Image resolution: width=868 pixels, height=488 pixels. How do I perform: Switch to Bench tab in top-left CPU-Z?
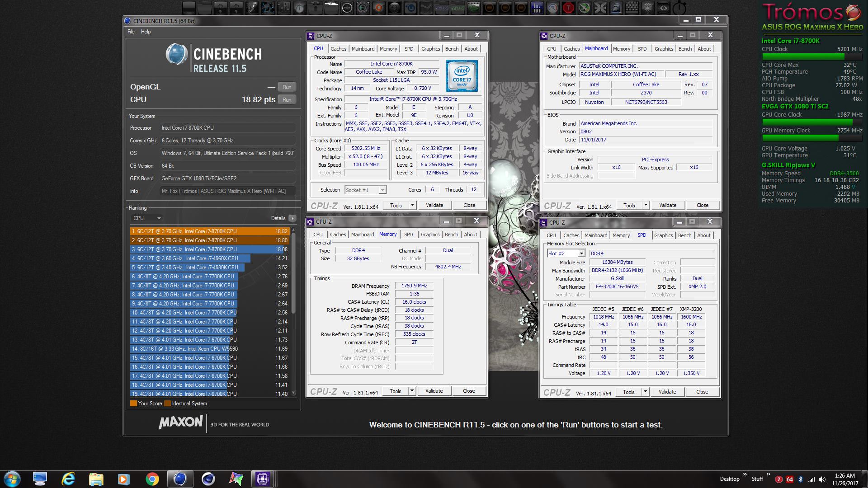click(452, 49)
